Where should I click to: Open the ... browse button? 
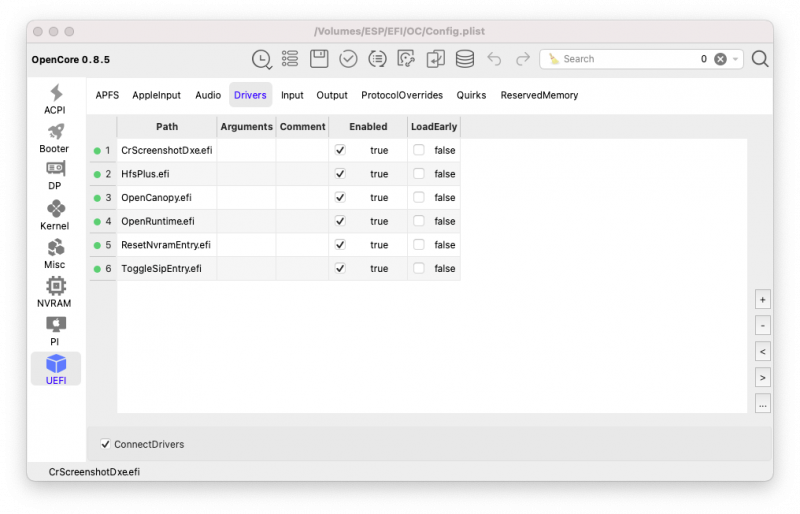[x=762, y=405]
